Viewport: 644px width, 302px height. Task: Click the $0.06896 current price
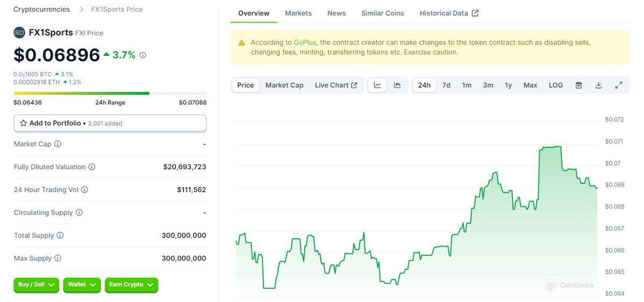[57, 55]
